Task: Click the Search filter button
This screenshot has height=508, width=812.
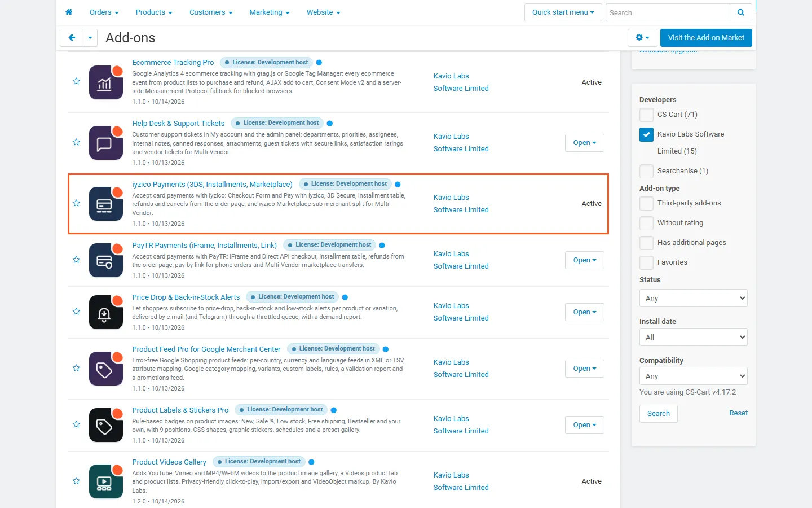Action: [x=659, y=414]
